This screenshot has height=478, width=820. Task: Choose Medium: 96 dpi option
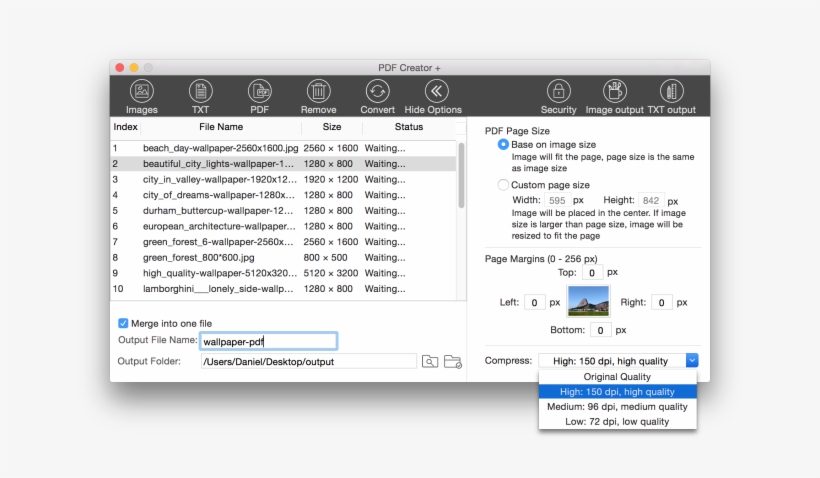click(617, 406)
